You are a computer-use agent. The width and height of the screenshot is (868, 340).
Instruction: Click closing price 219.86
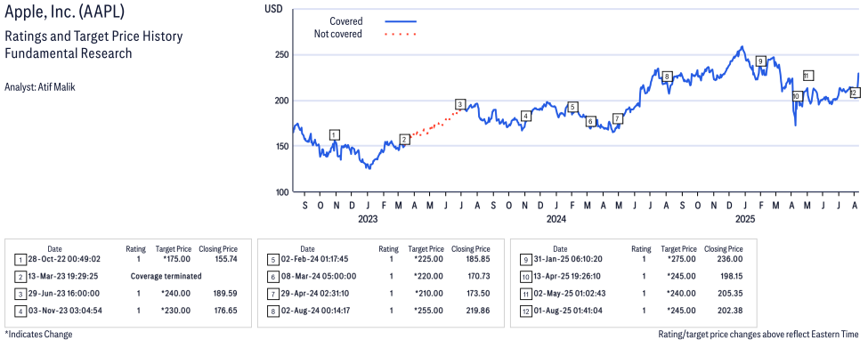[478, 311]
